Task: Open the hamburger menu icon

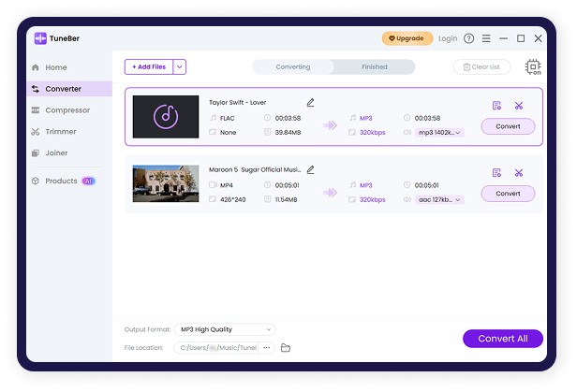Action: pyautogui.click(x=486, y=38)
